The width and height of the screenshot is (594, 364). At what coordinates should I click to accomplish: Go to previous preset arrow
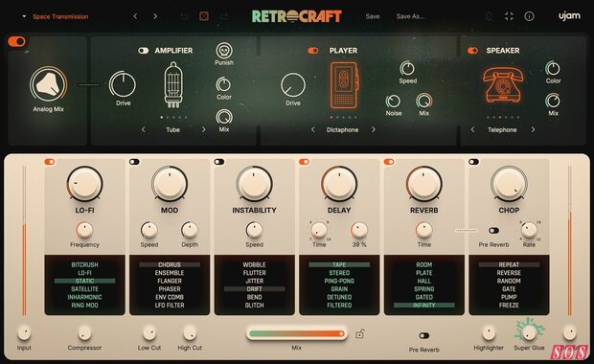click(x=135, y=16)
